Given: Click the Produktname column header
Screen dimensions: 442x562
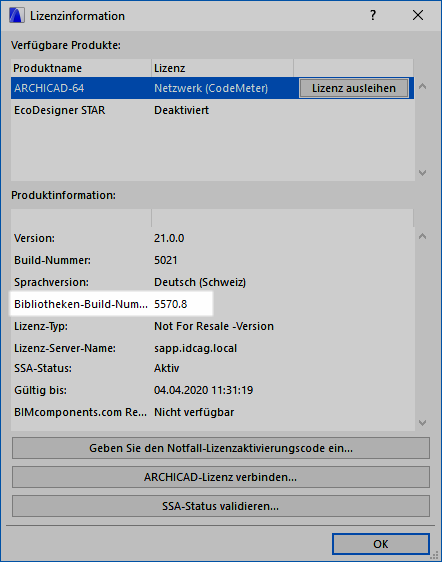Looking at the screenshot, I should [x=81, y=68].
